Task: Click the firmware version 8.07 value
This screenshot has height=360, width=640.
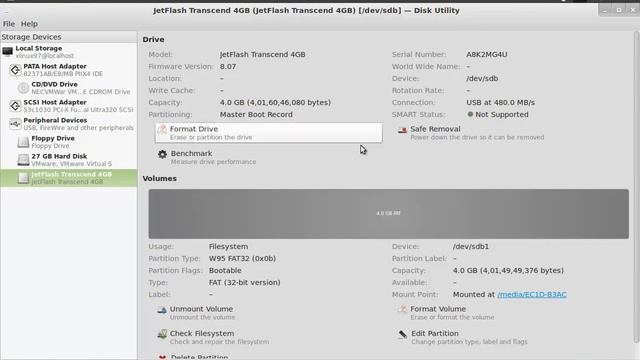Action: 228,66
